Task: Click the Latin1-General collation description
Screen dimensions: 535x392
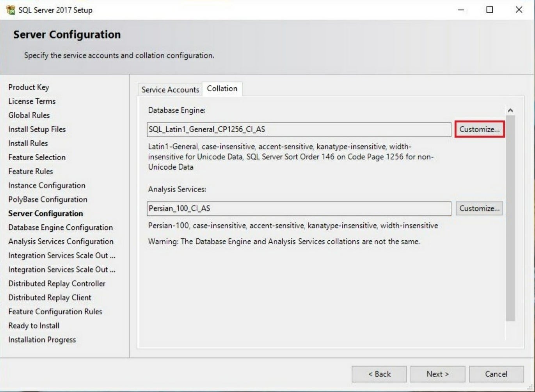Action: click(291, 157)
